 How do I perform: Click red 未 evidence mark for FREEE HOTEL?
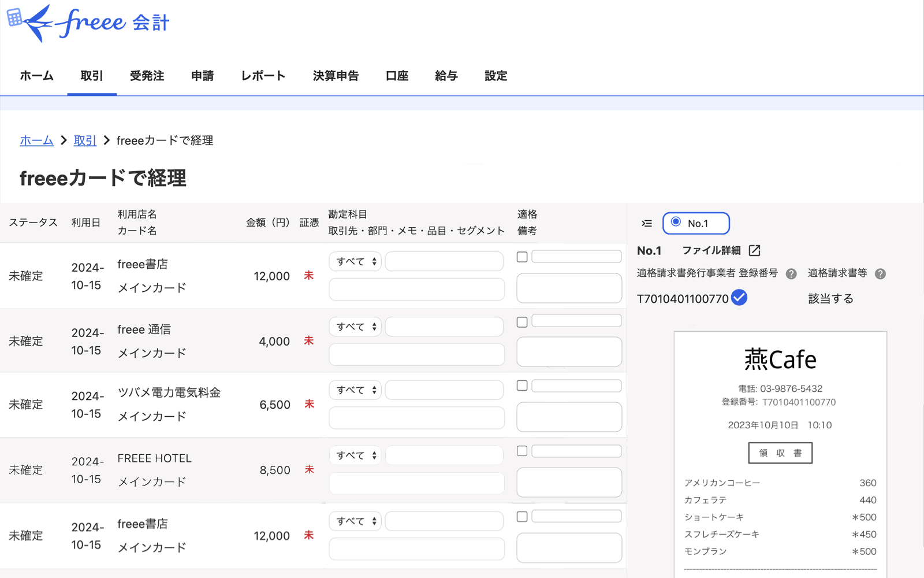coord(309,470)
